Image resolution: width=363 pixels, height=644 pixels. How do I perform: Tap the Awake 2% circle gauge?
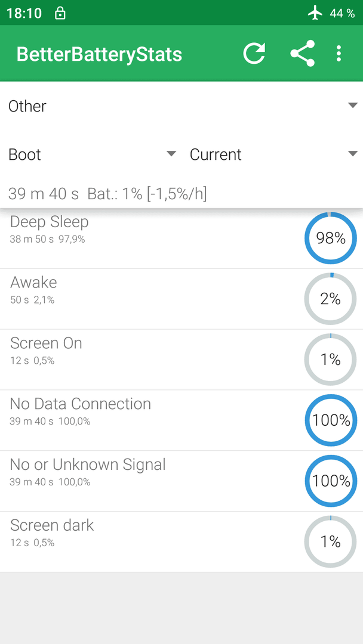pyautogui.click(x=331, y=299)
